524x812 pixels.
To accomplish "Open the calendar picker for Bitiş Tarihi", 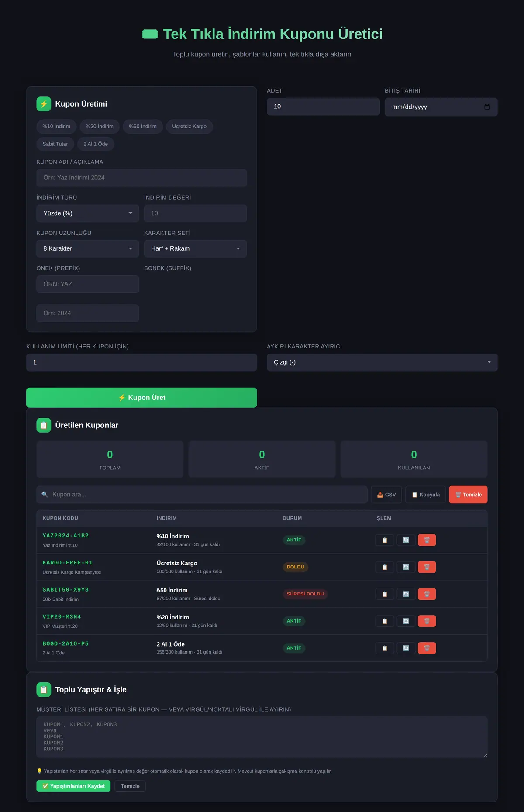I will click(487, 107).
